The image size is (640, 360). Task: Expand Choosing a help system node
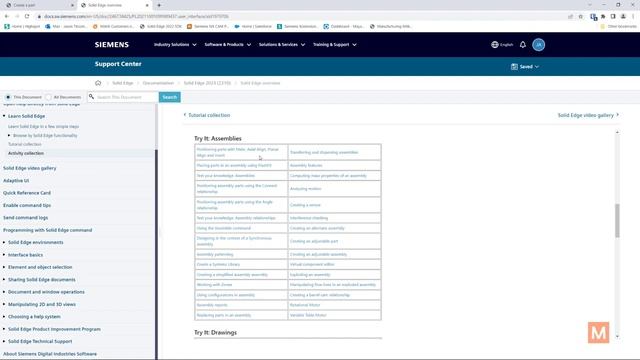coord(4,316)
